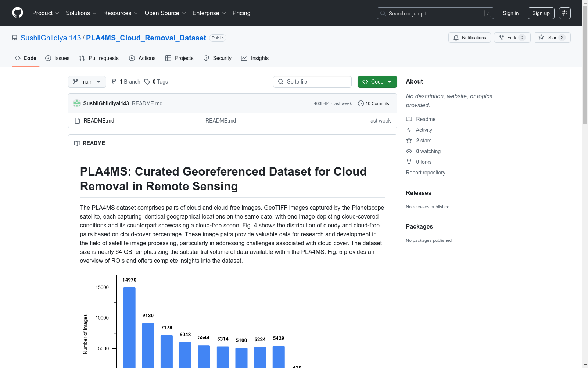The height and width of the screenshot is (368, 588).
Task: View the 0 Tags list
Action: (x=156, y=82)
